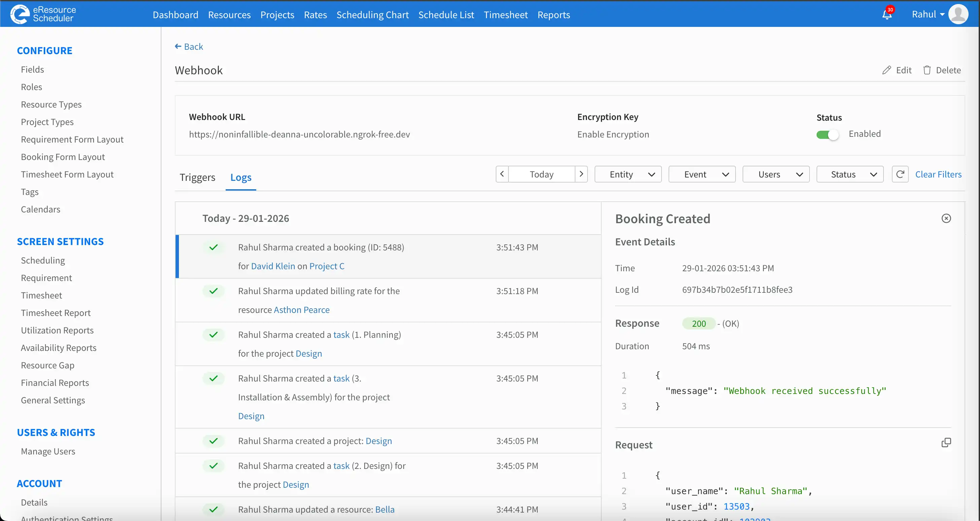Go to next day with right arrow
Image resolution: width=980 pixels, height=521 pixels.
click(x=581, y=174)
